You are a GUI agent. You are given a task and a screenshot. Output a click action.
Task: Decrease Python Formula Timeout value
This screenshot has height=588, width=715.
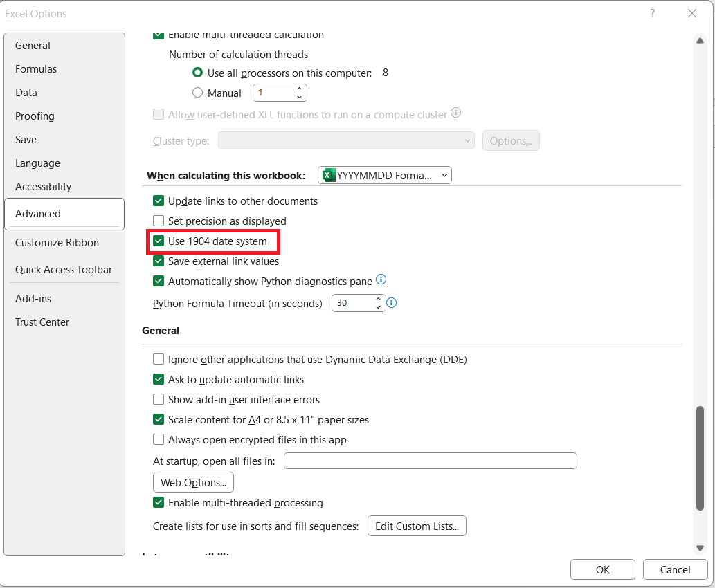(378, 307)
